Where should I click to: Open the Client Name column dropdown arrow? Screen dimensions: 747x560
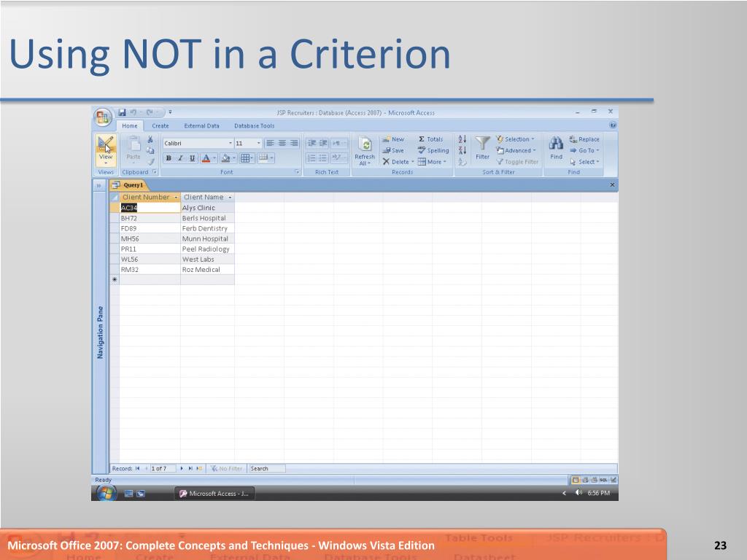230,197
